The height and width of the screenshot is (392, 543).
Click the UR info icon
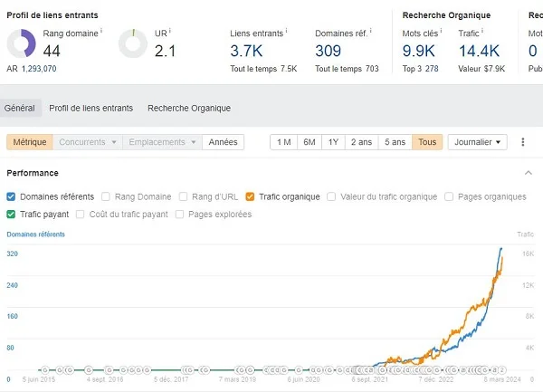pos(170,31)
